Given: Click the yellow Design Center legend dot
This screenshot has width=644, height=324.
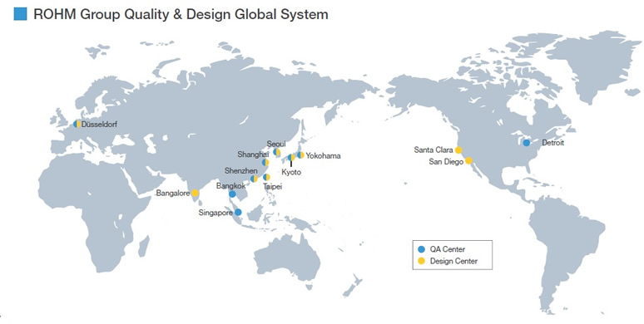Looking at the screenshot, I should (x=421, y=261).
